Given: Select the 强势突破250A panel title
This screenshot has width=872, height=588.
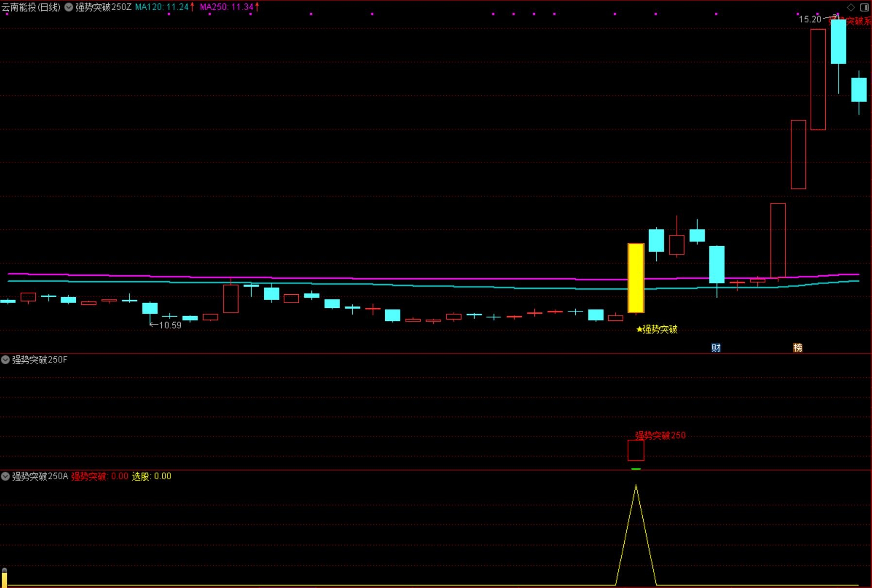Looking at the screenshot, I should (x=40, y=476).
